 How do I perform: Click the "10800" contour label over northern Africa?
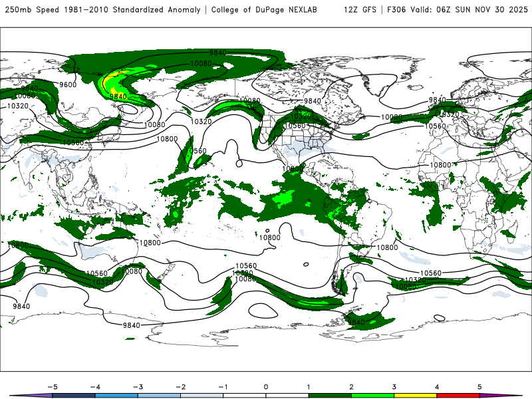point(440,165)
